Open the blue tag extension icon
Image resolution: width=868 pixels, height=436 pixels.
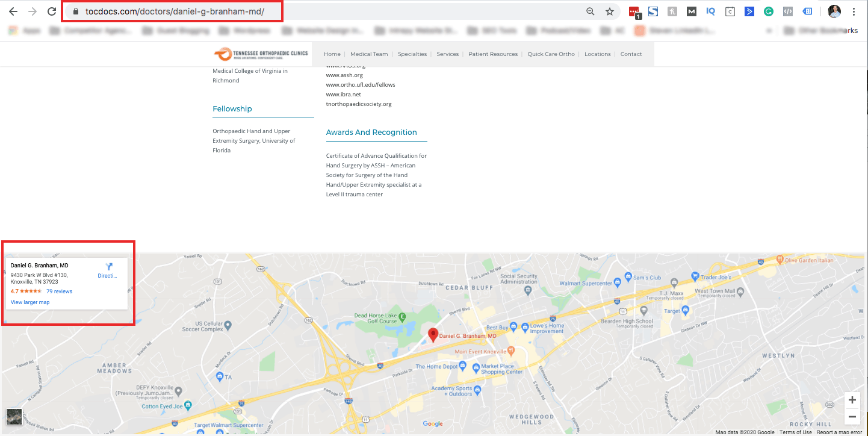click(807, 11)
